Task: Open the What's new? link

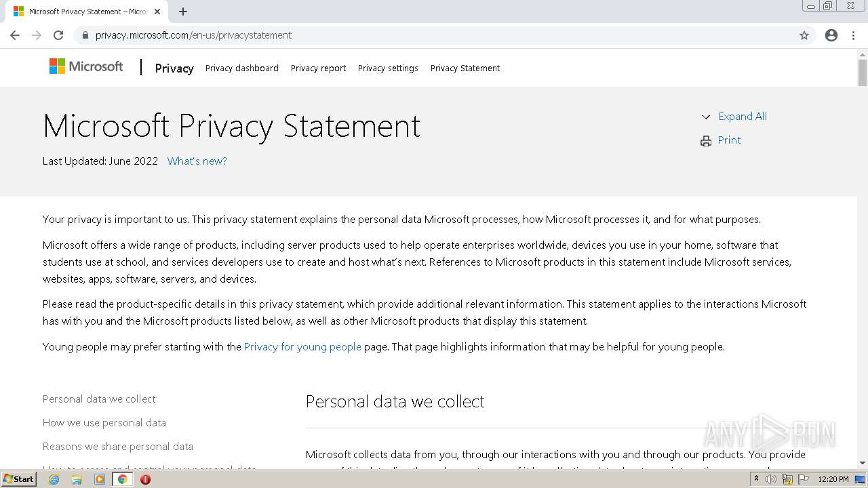Action: (197, 161)
